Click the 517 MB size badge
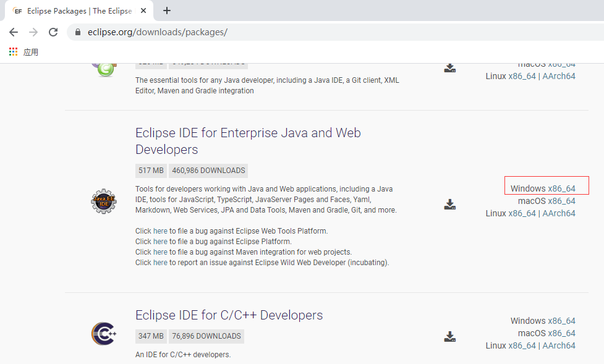604x364 pixels. [x=151, y=171]
